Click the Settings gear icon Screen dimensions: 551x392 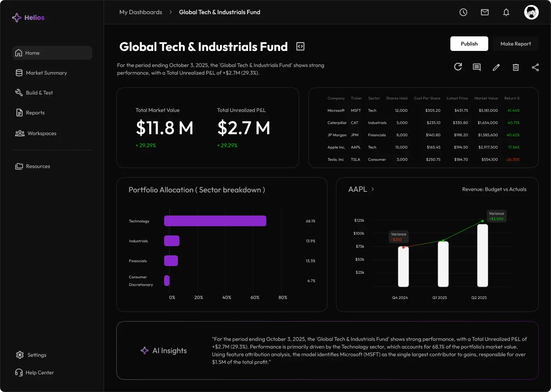coord(20,355)
